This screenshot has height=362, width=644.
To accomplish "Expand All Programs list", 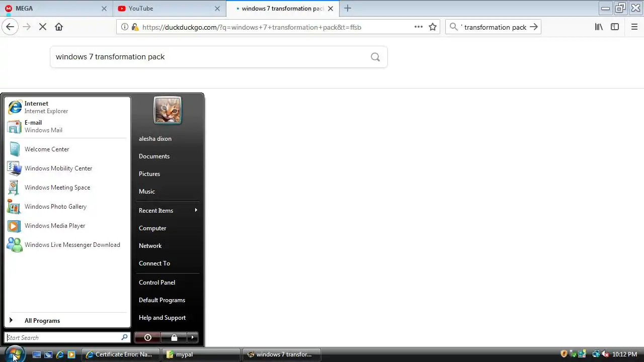I will click(x=67, y=321).
